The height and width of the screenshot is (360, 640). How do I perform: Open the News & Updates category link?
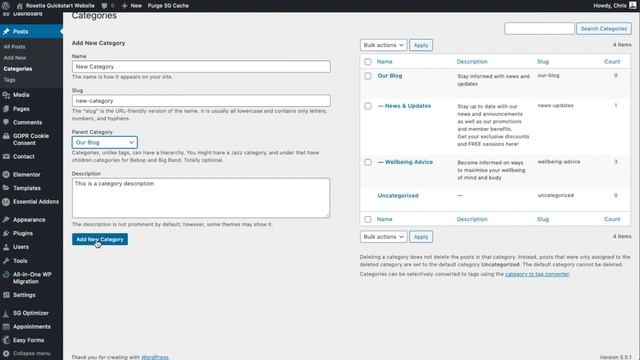pyautogui.click(x=404, y=106)
